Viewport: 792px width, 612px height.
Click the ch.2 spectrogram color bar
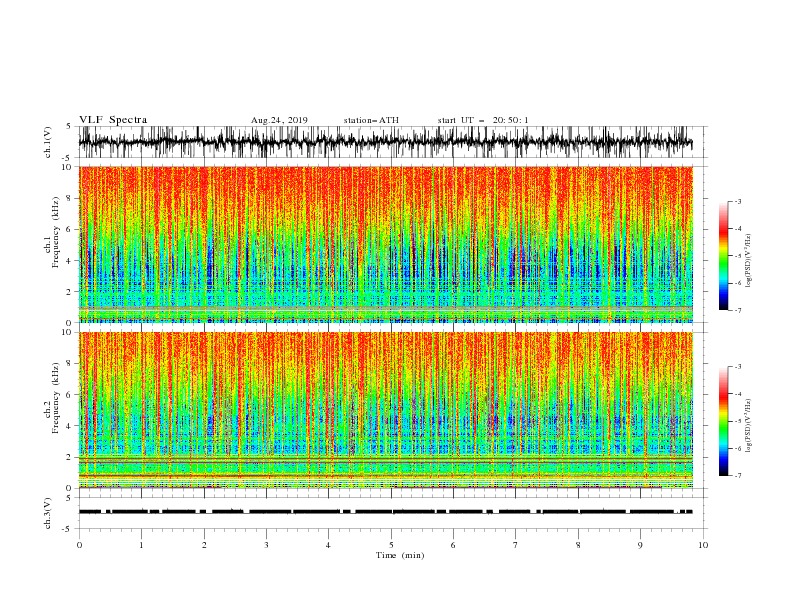click(x=723, y=421)
